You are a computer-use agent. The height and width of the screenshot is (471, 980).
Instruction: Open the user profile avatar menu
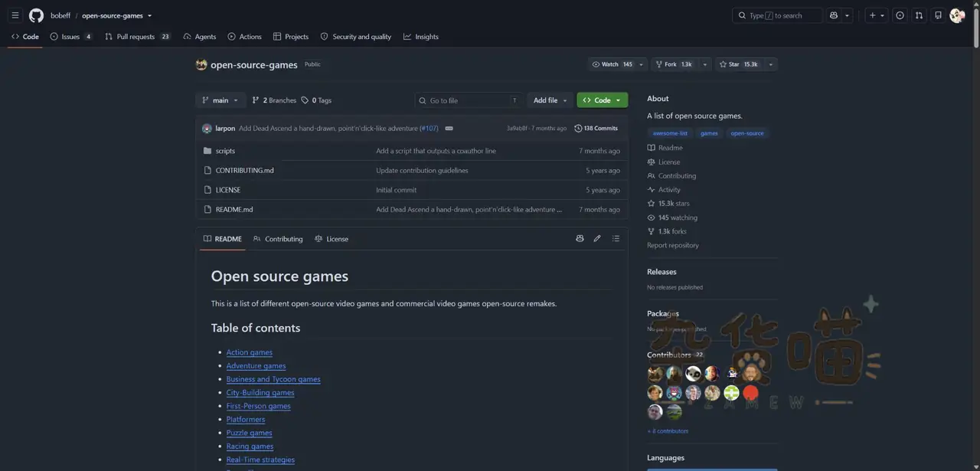[957, 15]
